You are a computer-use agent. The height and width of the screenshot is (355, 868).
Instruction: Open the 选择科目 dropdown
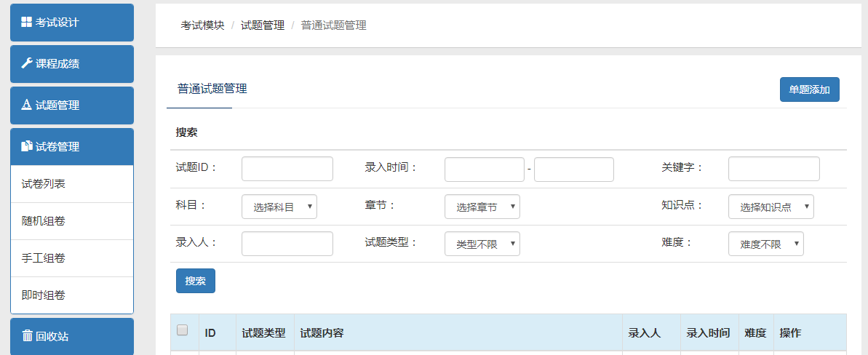pos(279,207)
